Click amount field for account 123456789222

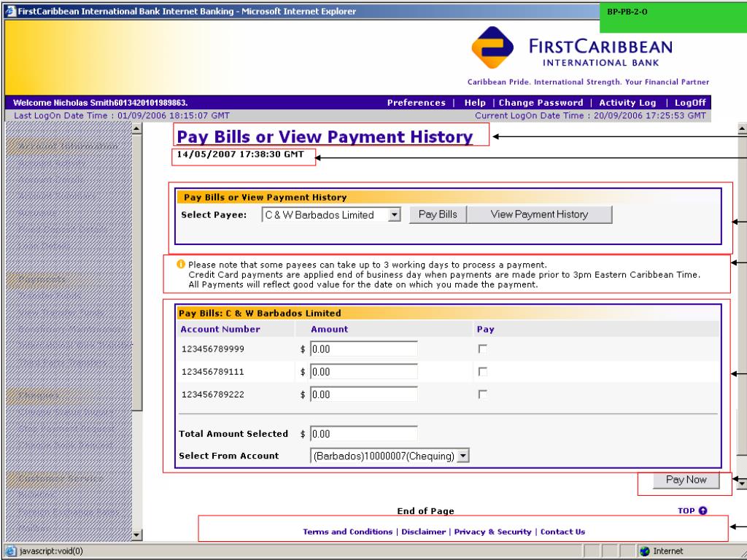[364, 394]
